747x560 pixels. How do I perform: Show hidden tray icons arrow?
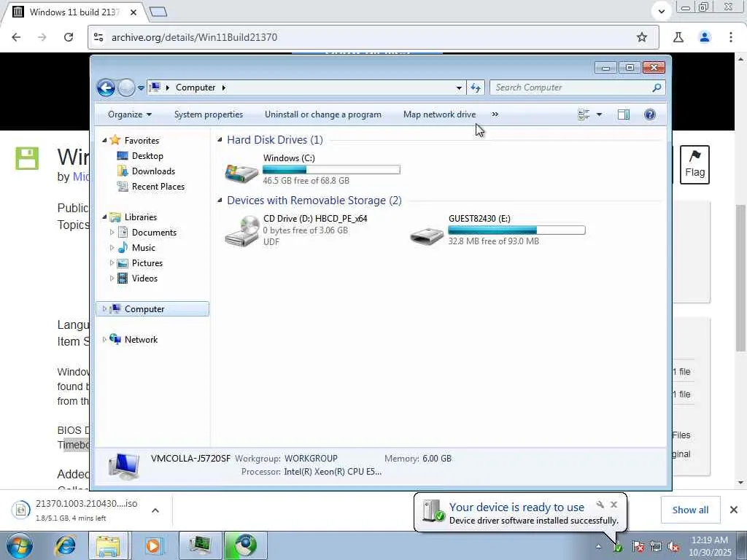[x=598, y=546]
